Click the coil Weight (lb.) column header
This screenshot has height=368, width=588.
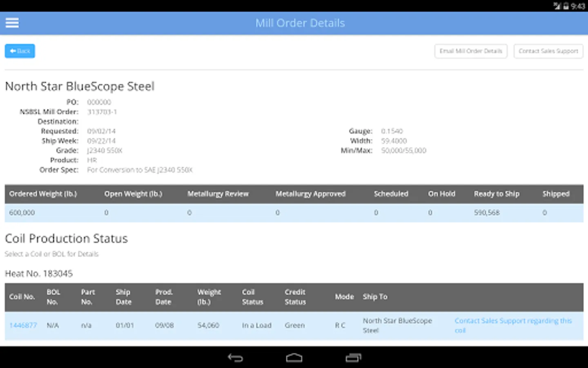tap(209, 297)
